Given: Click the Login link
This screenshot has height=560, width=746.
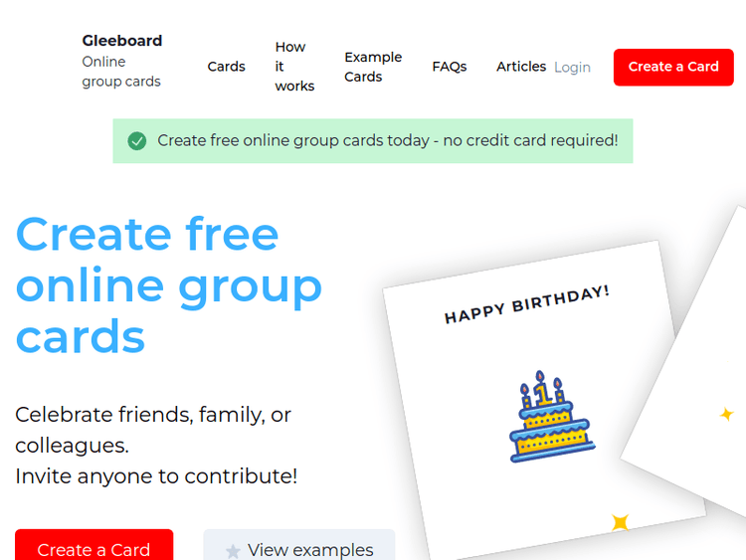Looking at the screenshot, I should click(x=572, y=68).
